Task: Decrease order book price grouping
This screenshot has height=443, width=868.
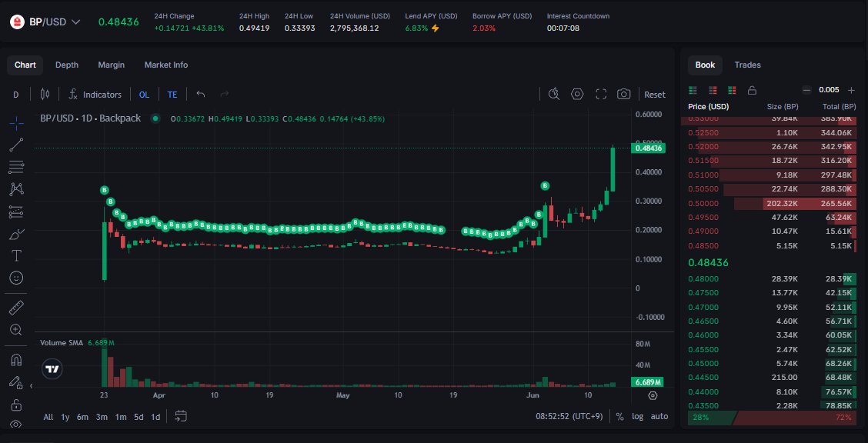Action: coord(807,90)
